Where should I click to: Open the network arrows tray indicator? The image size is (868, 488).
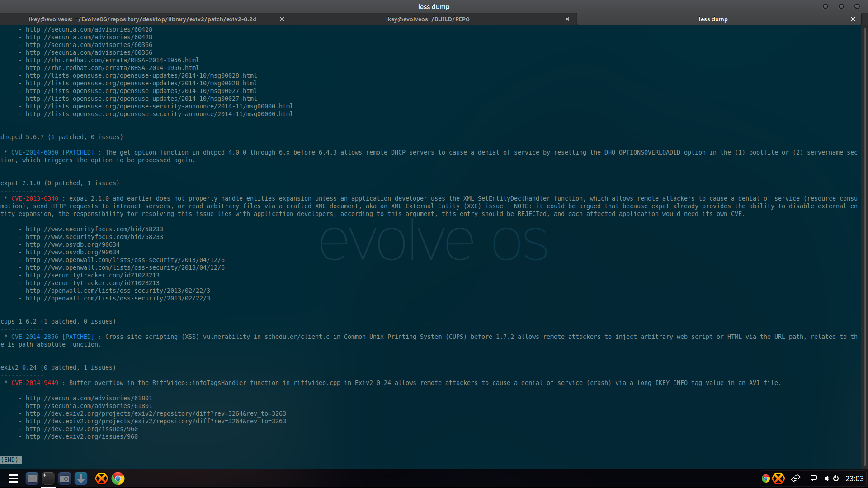(x=796, y=478)
